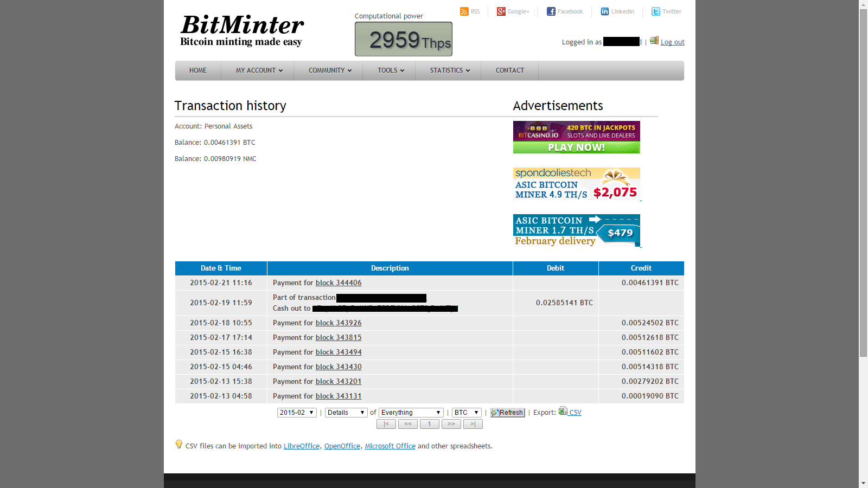Open block 343494 link
This screenshot has width=868, height=488.
coord(339,352)
